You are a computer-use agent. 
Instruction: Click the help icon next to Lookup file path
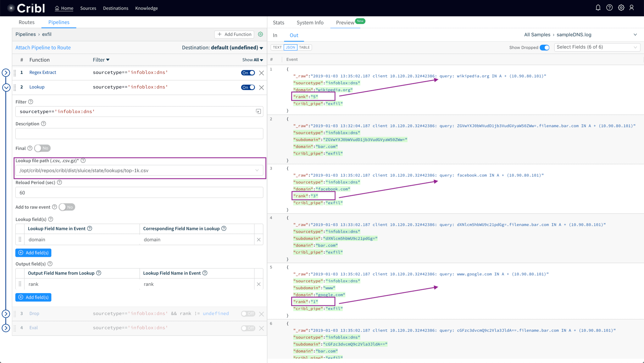[x=83, y=161]
